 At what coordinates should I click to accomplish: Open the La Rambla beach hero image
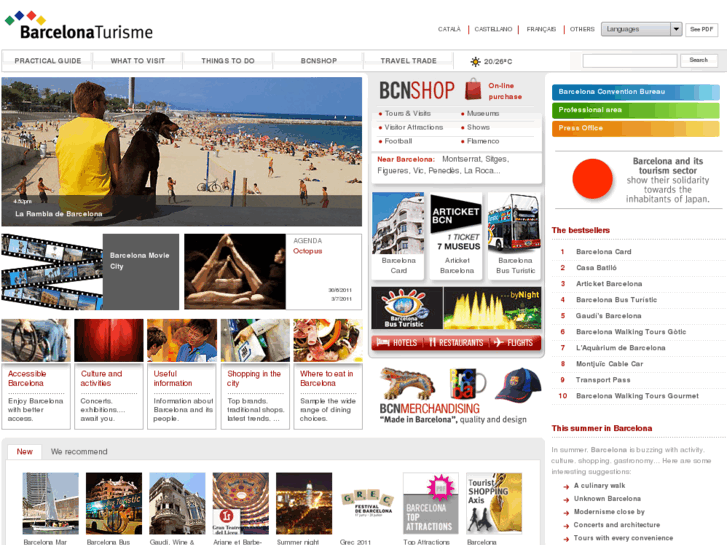click(182, 152)
